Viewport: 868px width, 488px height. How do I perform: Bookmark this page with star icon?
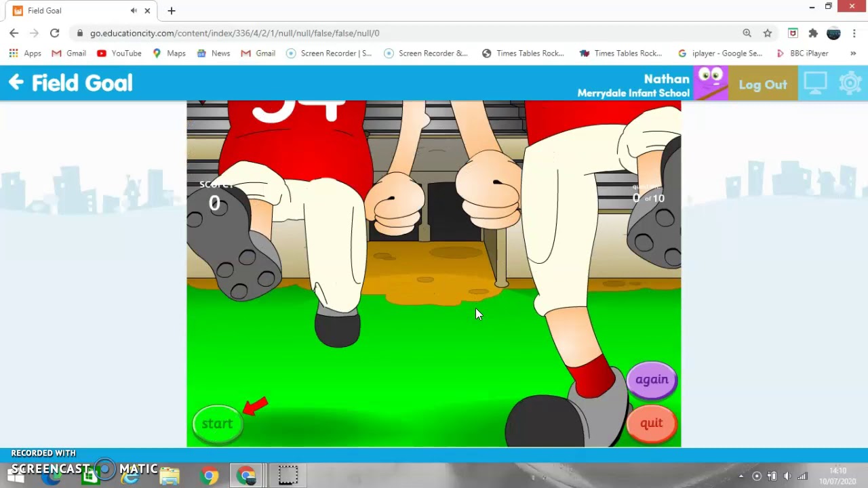point(768,33)
